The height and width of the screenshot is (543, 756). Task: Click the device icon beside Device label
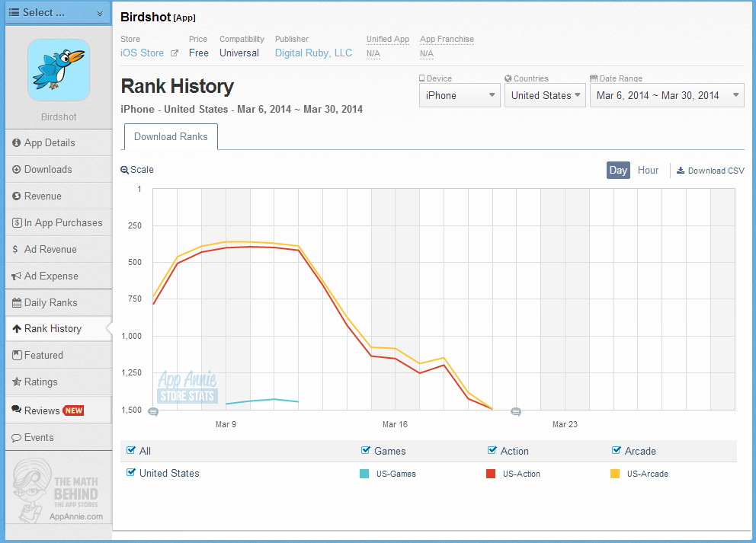click(x=422, y=78)
